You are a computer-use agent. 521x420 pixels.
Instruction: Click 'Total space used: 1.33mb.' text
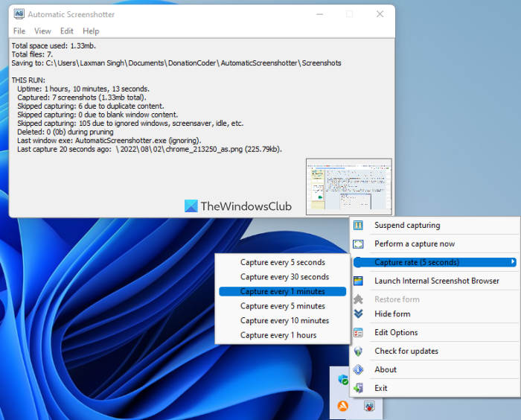tap(54, 46)
